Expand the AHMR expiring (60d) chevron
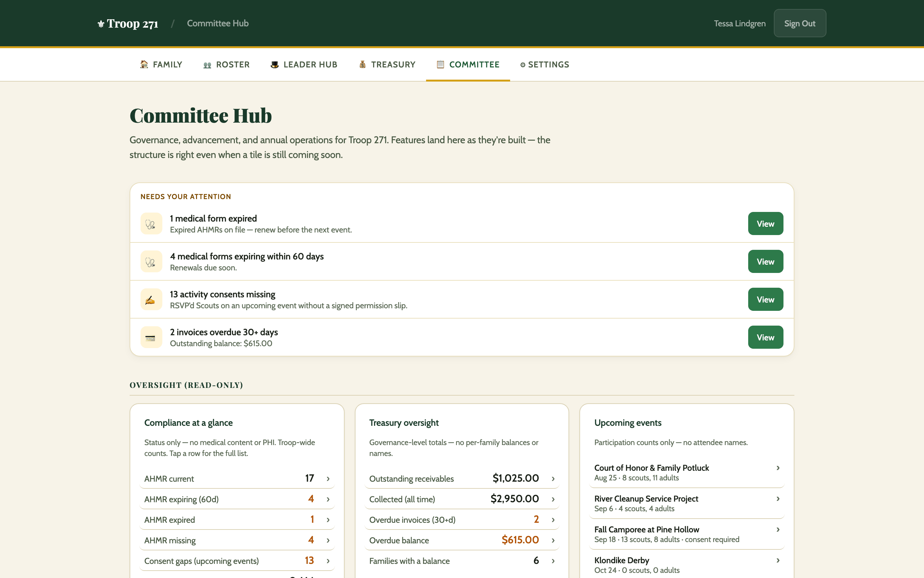 (328, 499)
